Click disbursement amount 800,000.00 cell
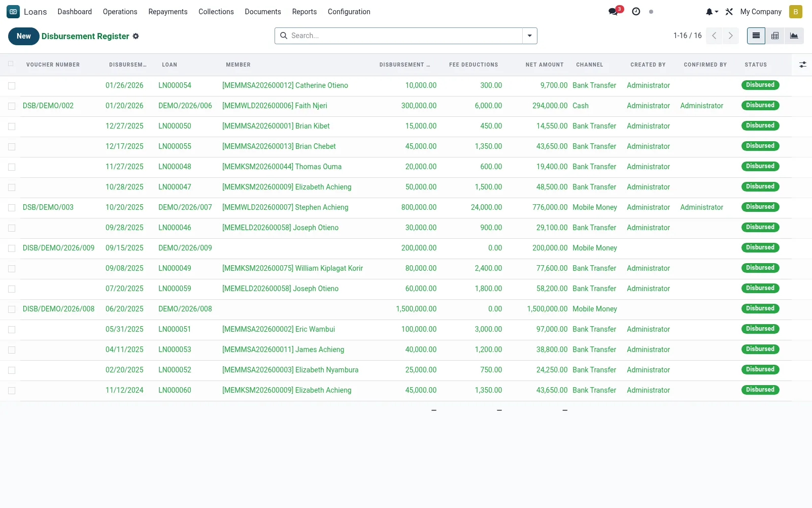Screen dimensions: 812x508 419,207
